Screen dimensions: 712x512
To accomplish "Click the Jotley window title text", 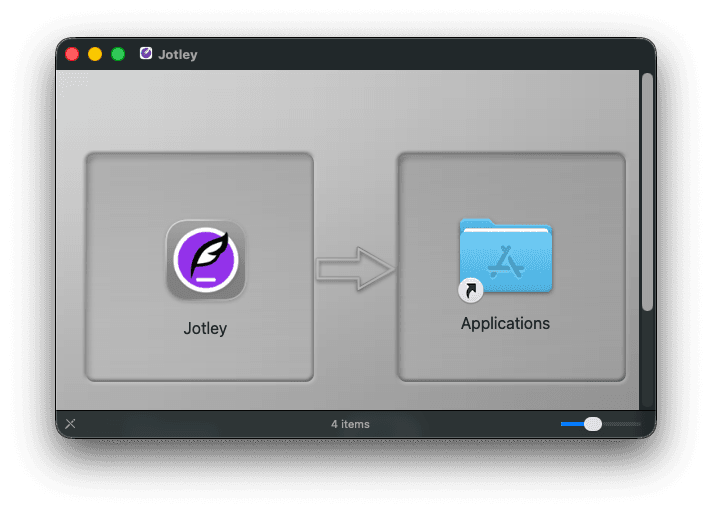I will pos(178,54).
